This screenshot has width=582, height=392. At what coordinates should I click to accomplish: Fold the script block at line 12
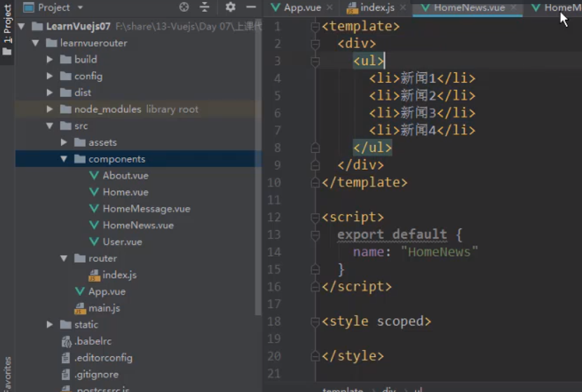315,217
